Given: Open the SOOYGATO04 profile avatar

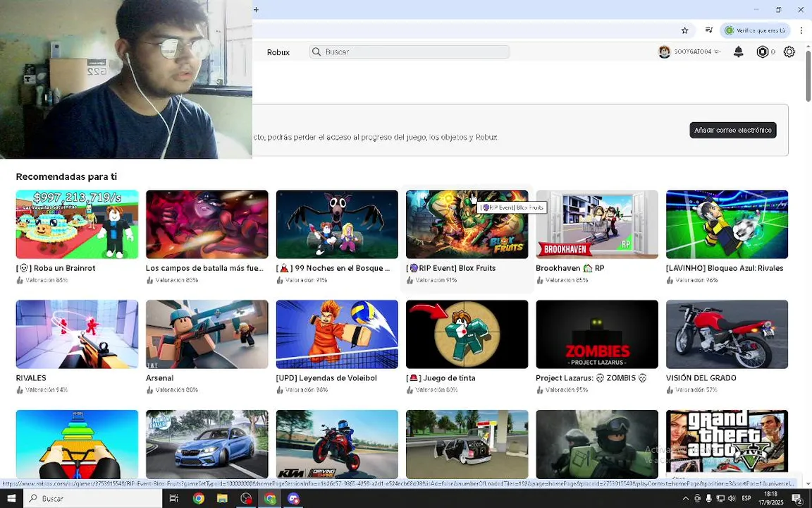Looking at the screenshot, I should (664, 52).
